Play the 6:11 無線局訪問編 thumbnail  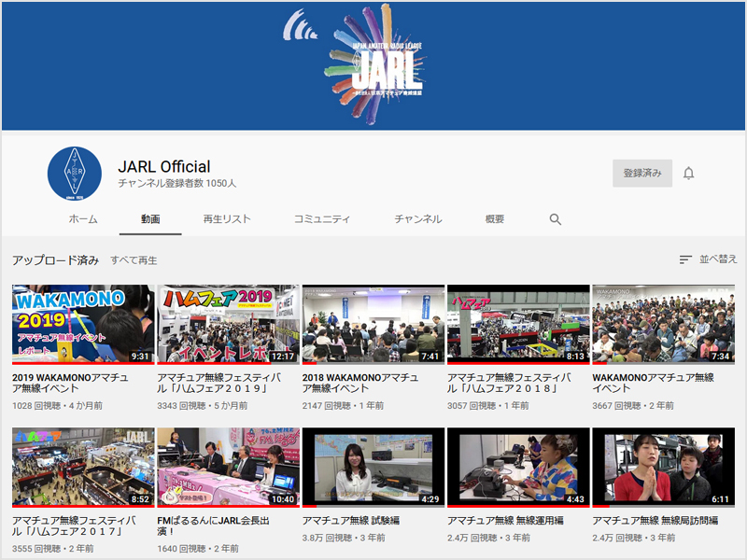[x=663, y=468]
